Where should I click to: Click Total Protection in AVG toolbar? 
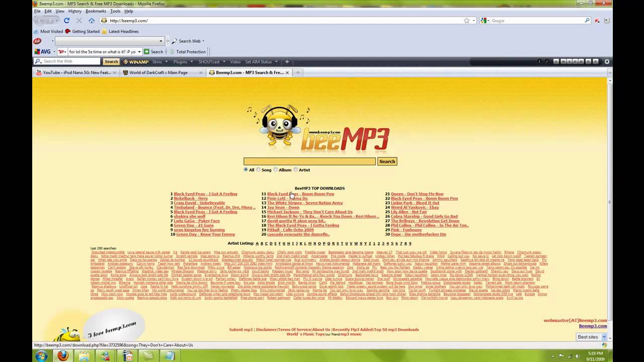pyautogui.click(x=187, y=51)
